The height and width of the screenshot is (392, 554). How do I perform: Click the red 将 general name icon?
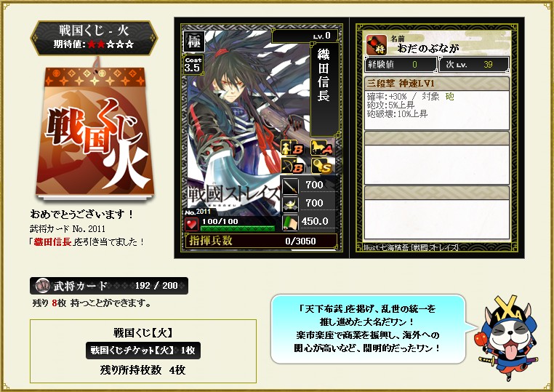pyautogui.click(x=377, y=45)
